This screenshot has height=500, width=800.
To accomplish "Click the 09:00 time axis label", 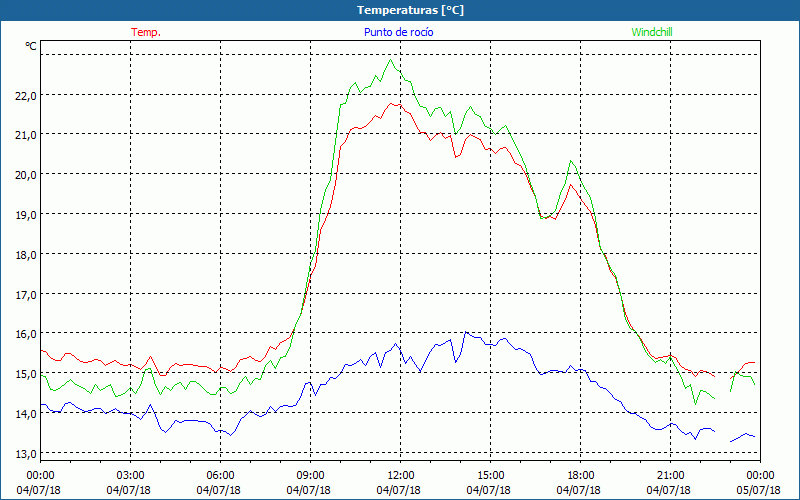I will [310, 476].
